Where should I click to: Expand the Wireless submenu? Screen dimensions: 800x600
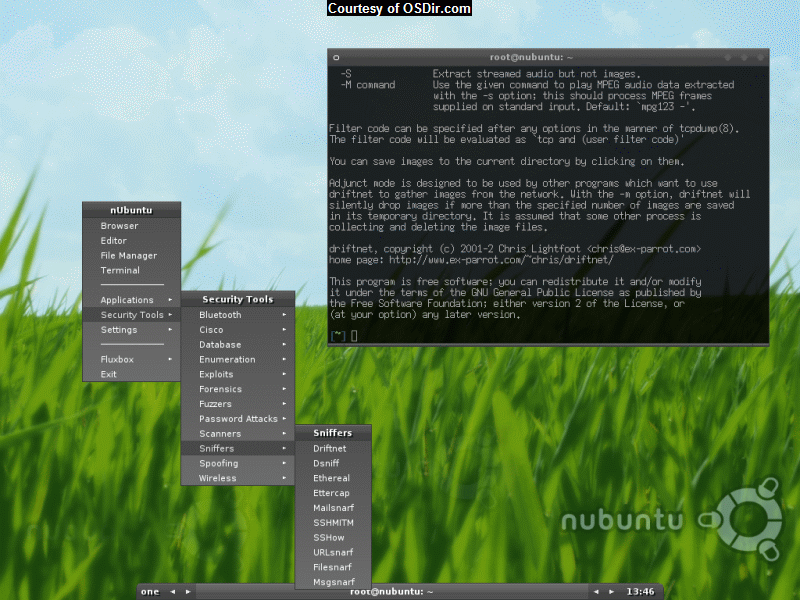238,478
